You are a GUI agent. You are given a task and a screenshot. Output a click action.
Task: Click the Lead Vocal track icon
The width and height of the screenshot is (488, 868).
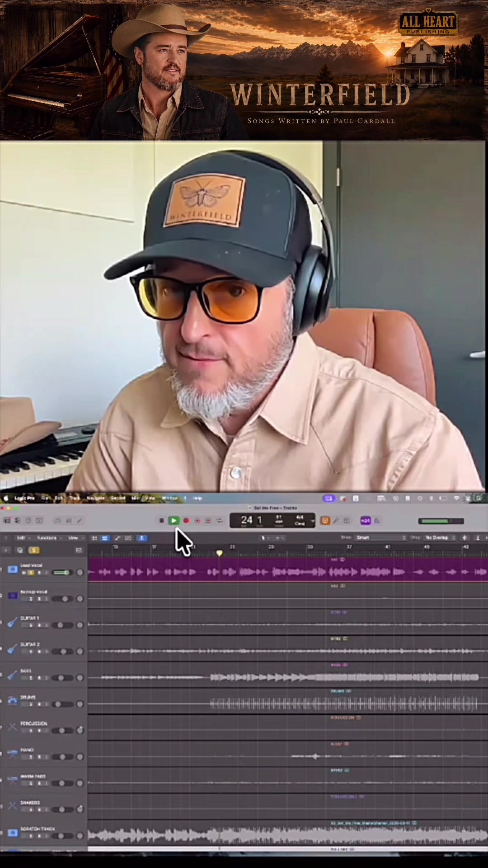[13, 570]
